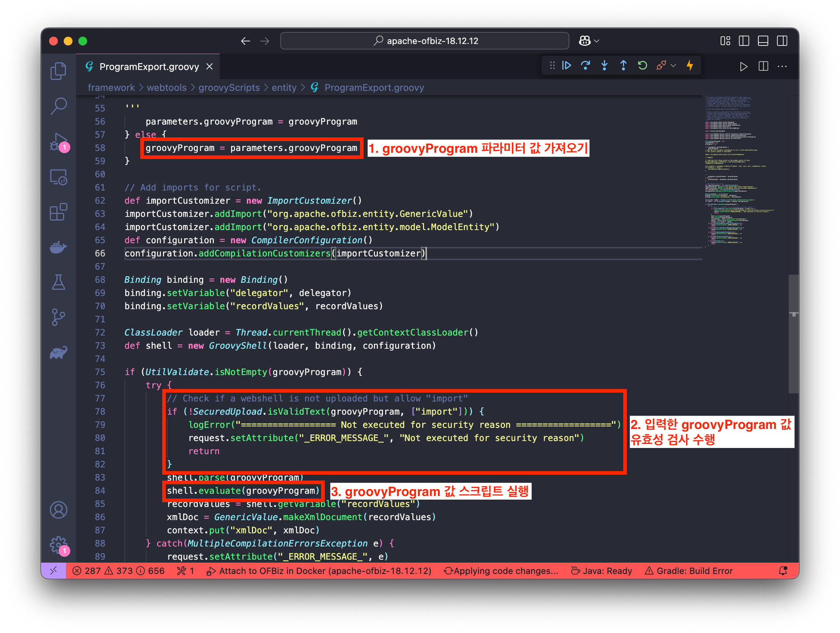This screenshot has width=840, height=633.
Task: Open Problems showing 287 errors
Action: [118, 571]
